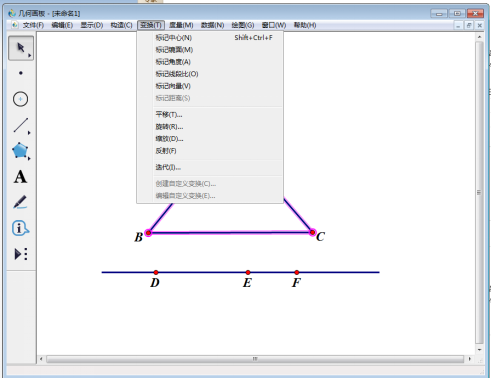Image resolution: width=492 pixels, height=378 pixels.
Task: Close the inner document with X
Action: pyautogui.click(x=480, y=25)
